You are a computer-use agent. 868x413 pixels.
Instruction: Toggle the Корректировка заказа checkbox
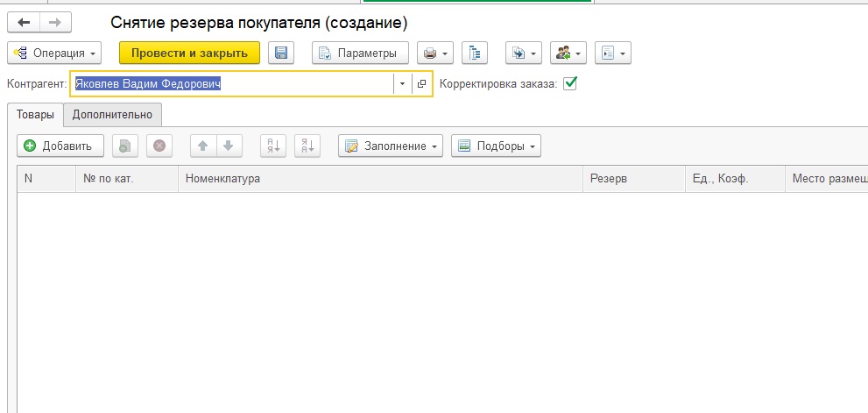coord(569,84)
